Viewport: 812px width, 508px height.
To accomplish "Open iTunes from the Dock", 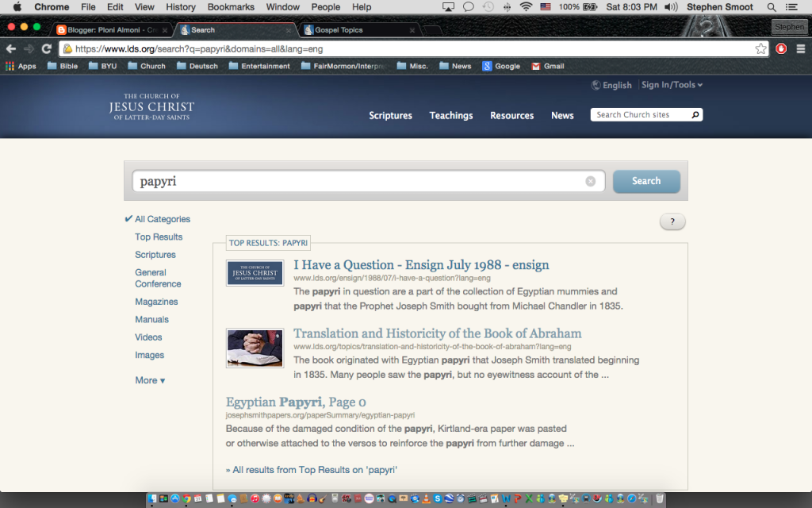I will click(255, 498).
